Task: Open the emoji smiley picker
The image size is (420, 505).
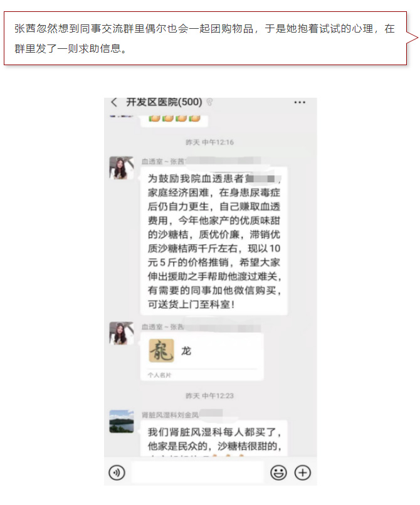Action: [278, 472]
